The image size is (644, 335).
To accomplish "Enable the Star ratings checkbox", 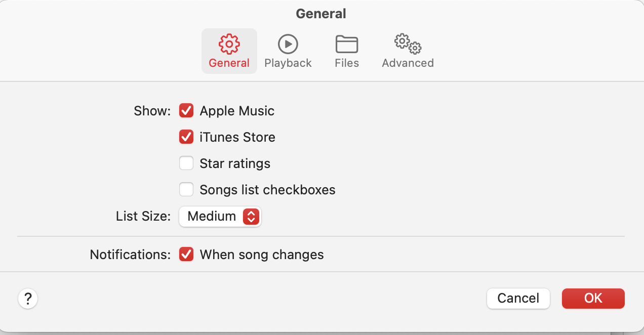I will tap(186, 163).
